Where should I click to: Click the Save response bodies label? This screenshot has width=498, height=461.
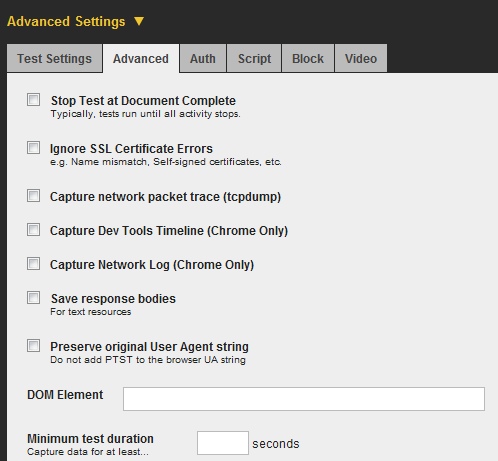[113, 299]
